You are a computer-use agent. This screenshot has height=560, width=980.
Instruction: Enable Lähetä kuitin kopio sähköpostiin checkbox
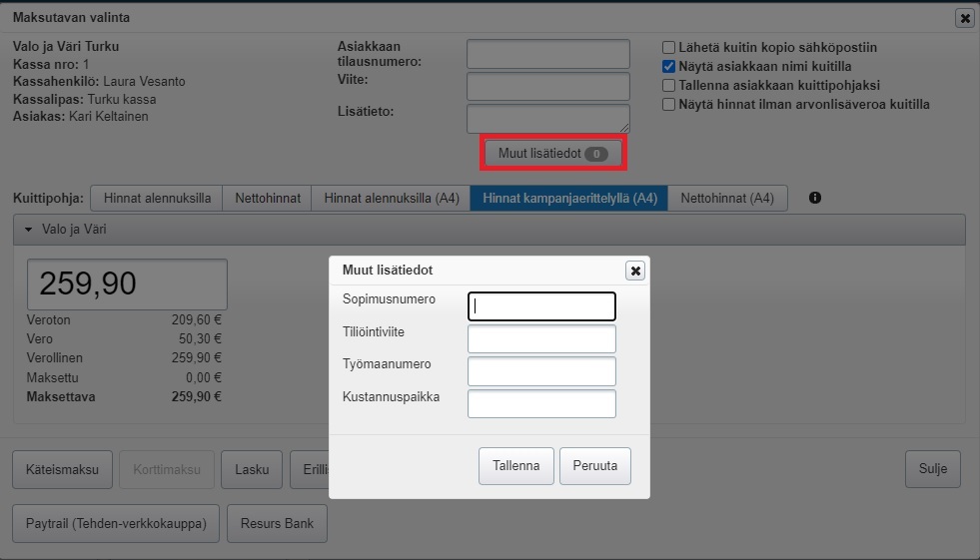point(668,47)
